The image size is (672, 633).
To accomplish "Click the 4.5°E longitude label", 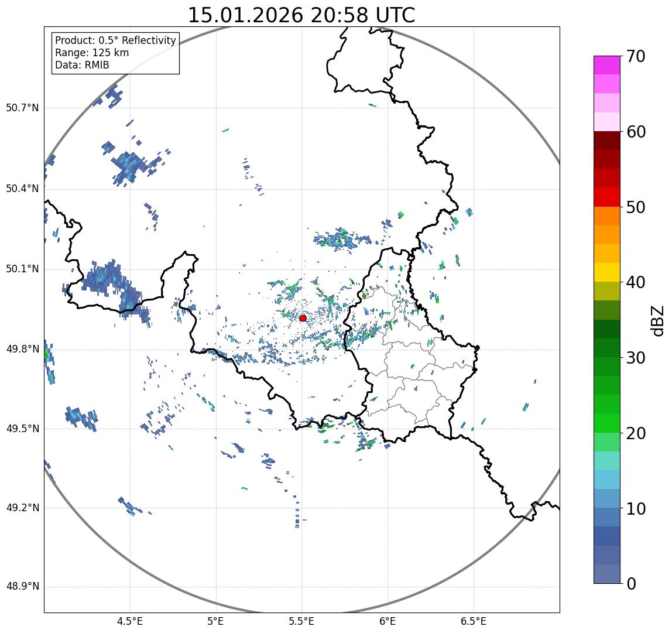I will click(130, 621).
